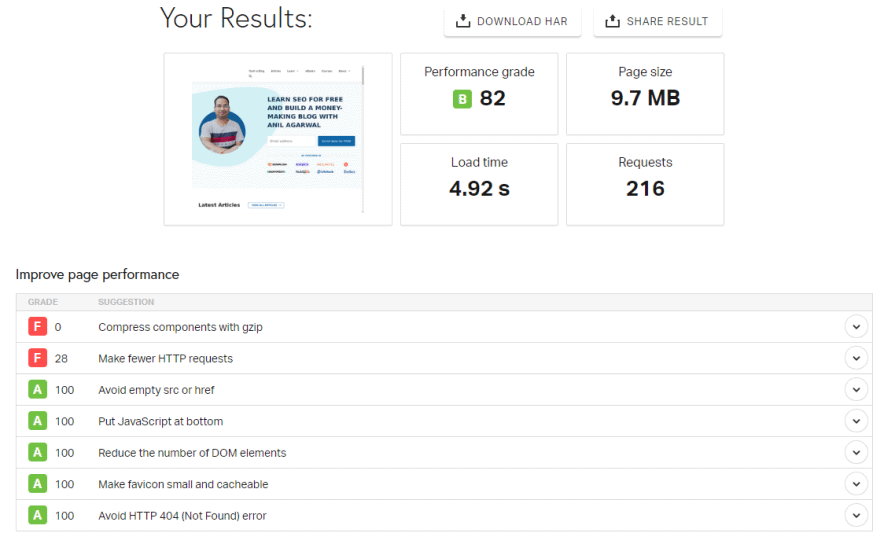Expand the Make fewer HTTP requests chevron
Viewport: 884px width, 544px height.
click(x=855, y=358)
